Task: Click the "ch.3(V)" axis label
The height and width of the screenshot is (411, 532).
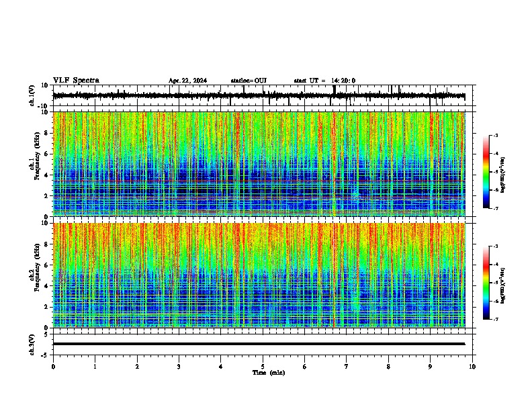Action: [32, 345]
